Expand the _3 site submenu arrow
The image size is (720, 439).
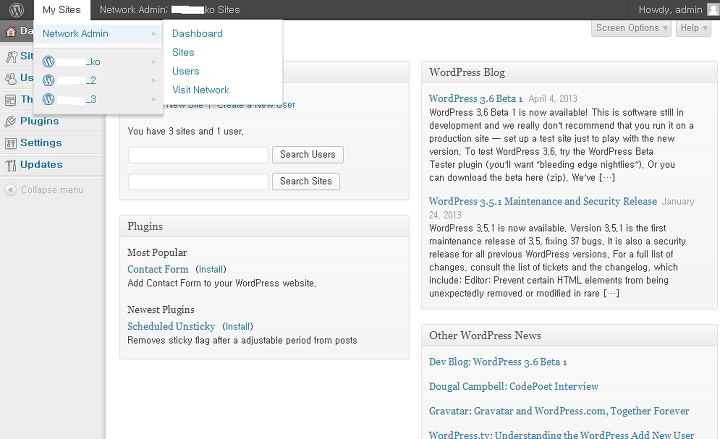154,99
